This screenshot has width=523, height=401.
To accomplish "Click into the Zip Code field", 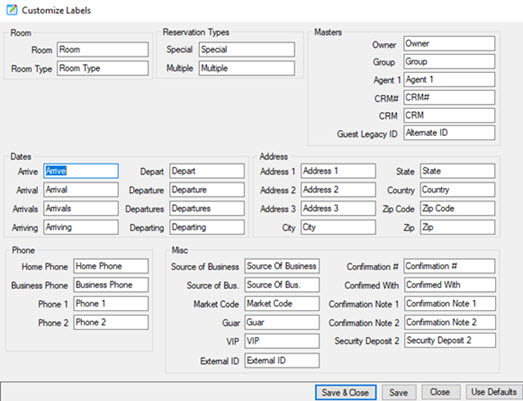I will coord(458,209).
